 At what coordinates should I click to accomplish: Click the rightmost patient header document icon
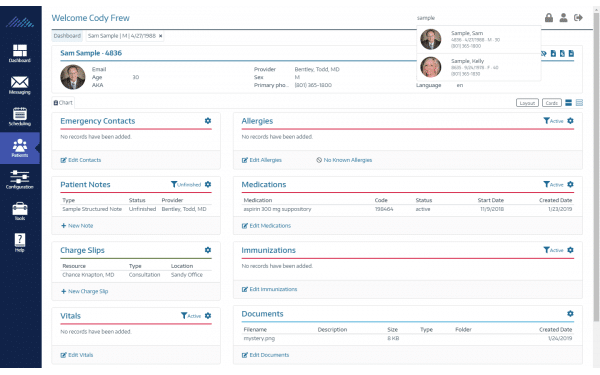click(x=571, y=53)
